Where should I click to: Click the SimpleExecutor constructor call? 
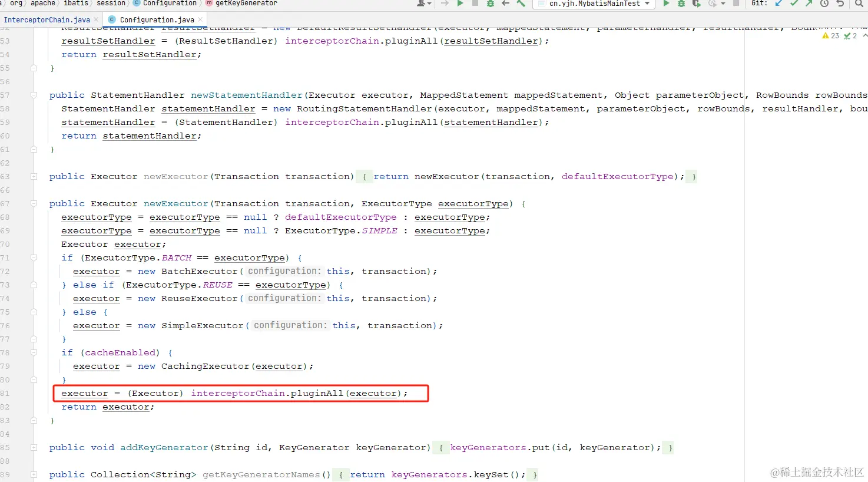coord(202,325)
